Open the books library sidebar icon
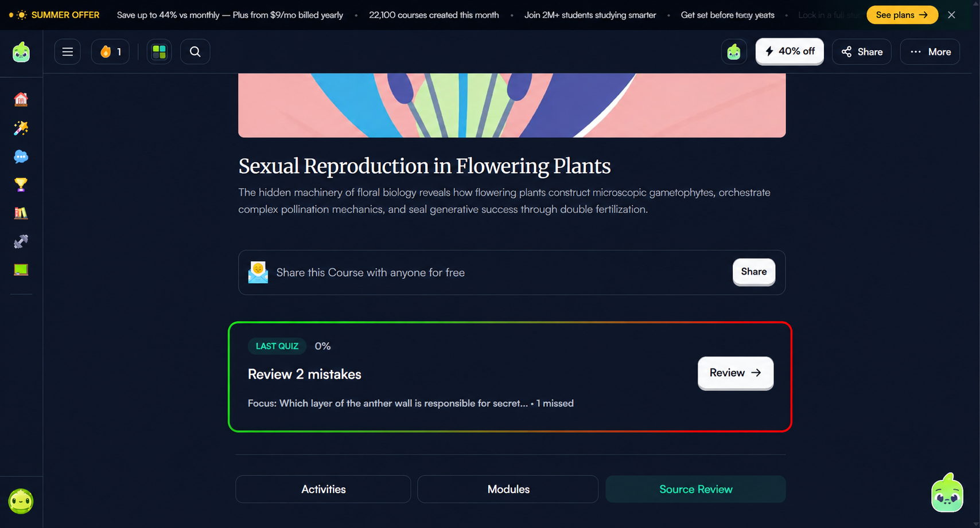The height and width of the screenshot is (528, 980). [x=21, y=213]
